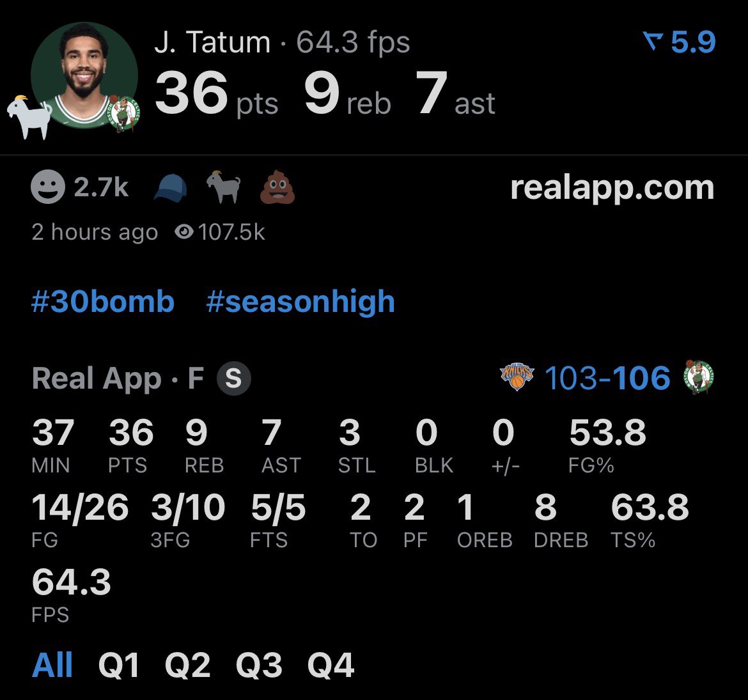Tap the Knicks team logo
The width and height of the screenshot is (748, 700).
click(x=517, y=377)
